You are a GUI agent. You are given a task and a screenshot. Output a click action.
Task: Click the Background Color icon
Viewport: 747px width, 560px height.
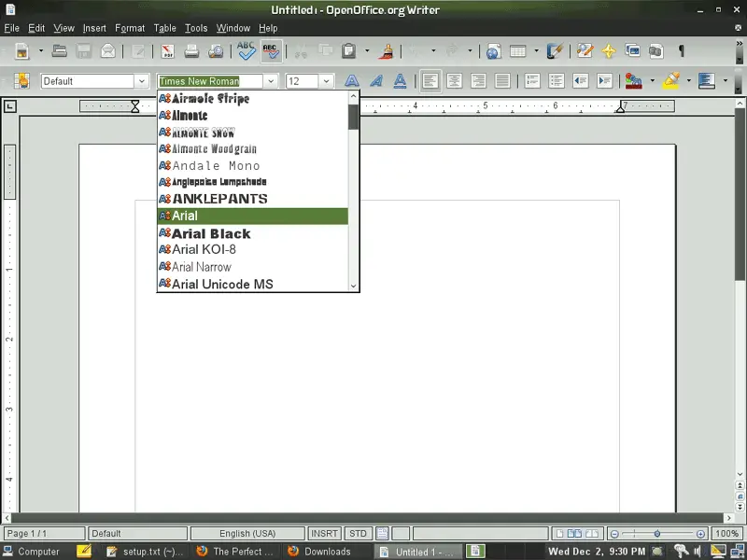click(x=707, y=81)
